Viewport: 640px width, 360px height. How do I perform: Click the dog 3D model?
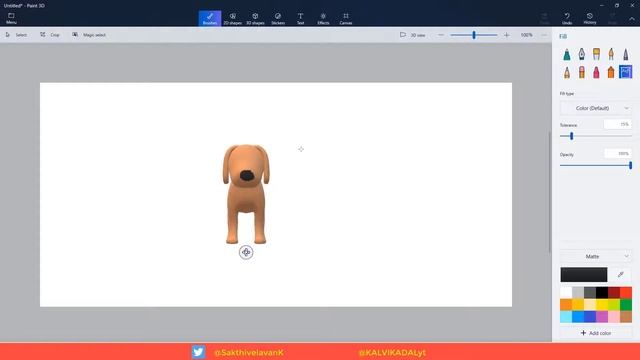coord(246,194)
